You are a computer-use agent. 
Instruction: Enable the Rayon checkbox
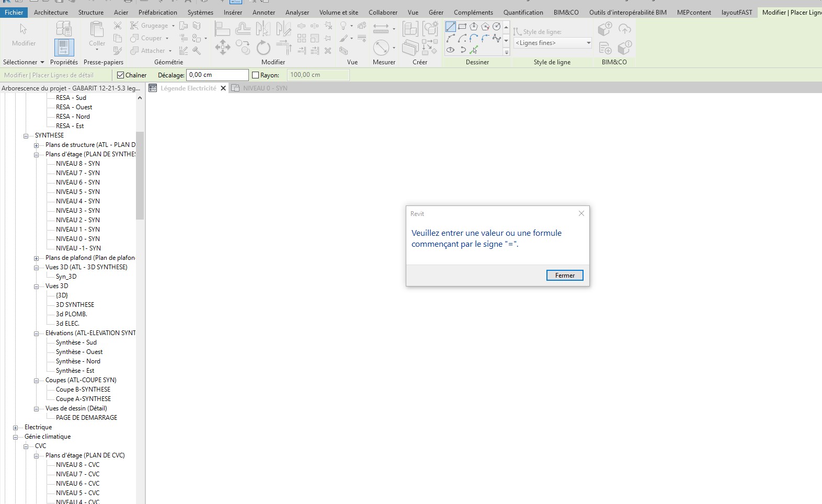click(256, 75)
